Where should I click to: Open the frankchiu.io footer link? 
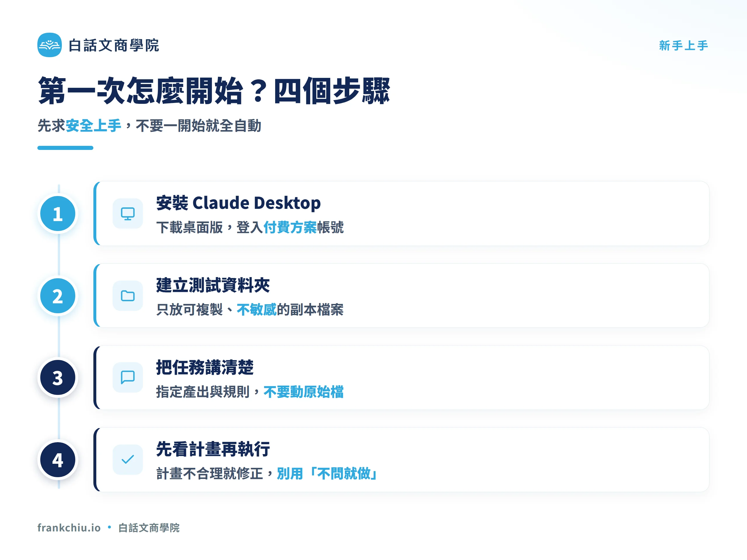(69, 528)
